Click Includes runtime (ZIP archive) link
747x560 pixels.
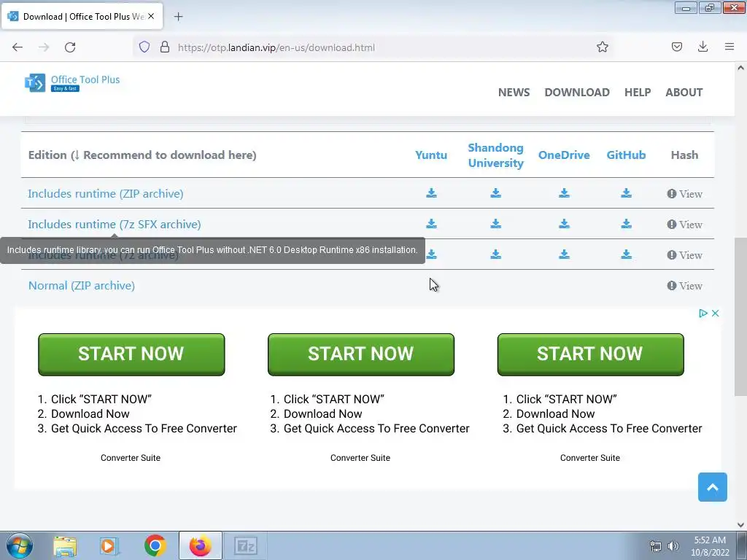pyautogui.click(x=105, y=194)
